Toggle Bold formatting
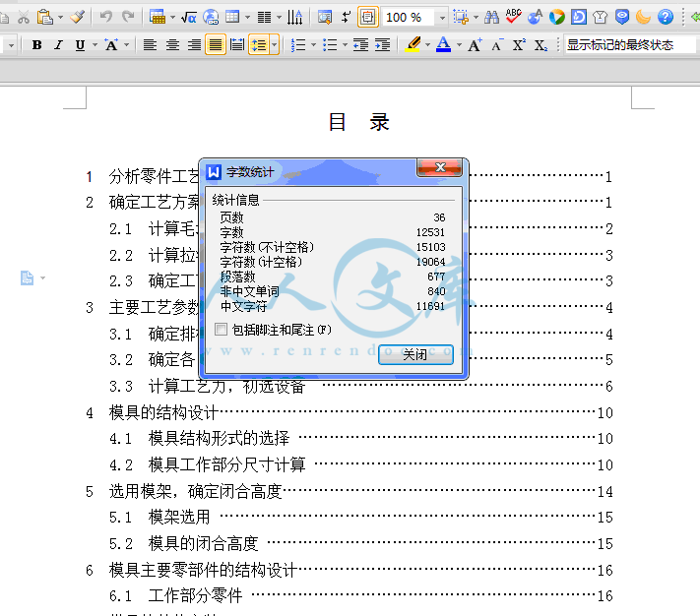The image size is (700, 616). click(x=37, y=45)
